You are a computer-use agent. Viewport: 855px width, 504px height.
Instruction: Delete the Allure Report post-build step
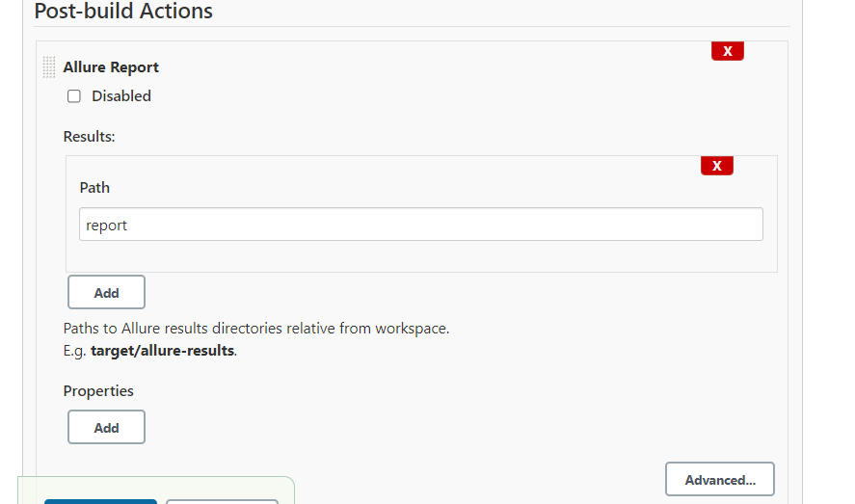[727, 51]
